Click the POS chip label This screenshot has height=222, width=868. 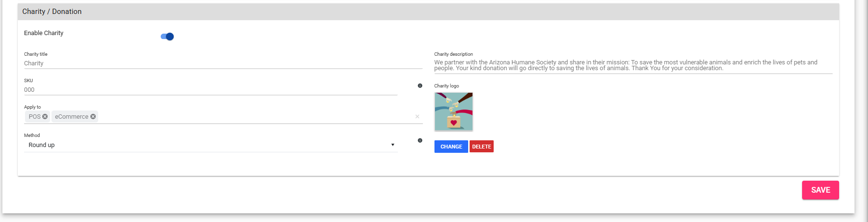(35, 117)
